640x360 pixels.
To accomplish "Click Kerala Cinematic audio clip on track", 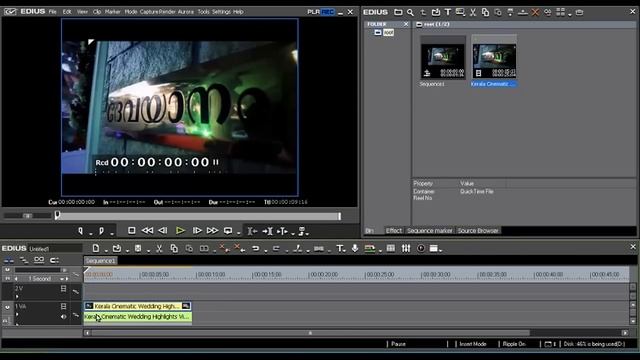I will click(138, 317).
